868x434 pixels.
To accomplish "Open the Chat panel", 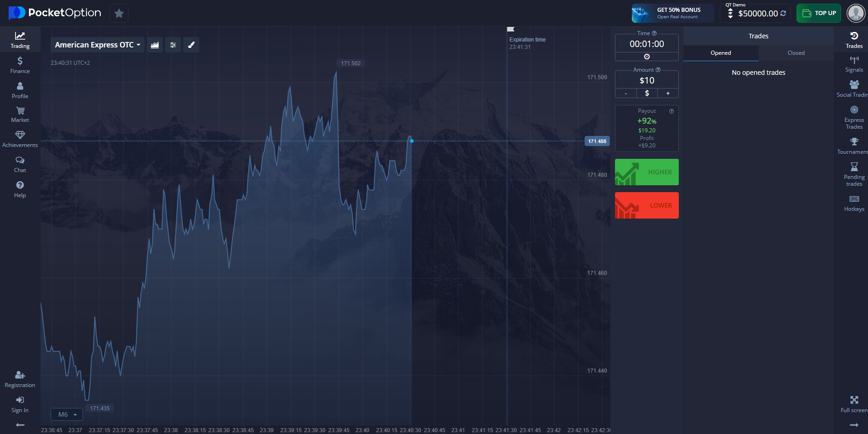I will click(20, 165).
